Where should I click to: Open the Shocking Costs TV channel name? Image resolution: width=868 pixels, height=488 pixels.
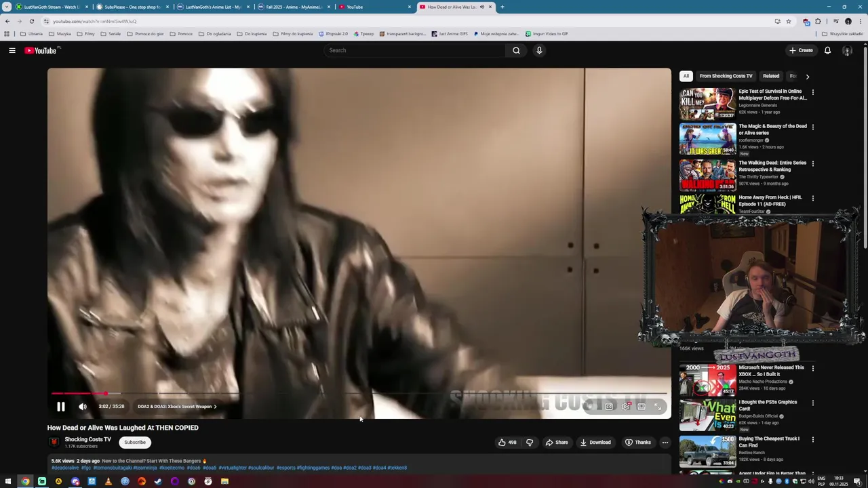(87, 440)
